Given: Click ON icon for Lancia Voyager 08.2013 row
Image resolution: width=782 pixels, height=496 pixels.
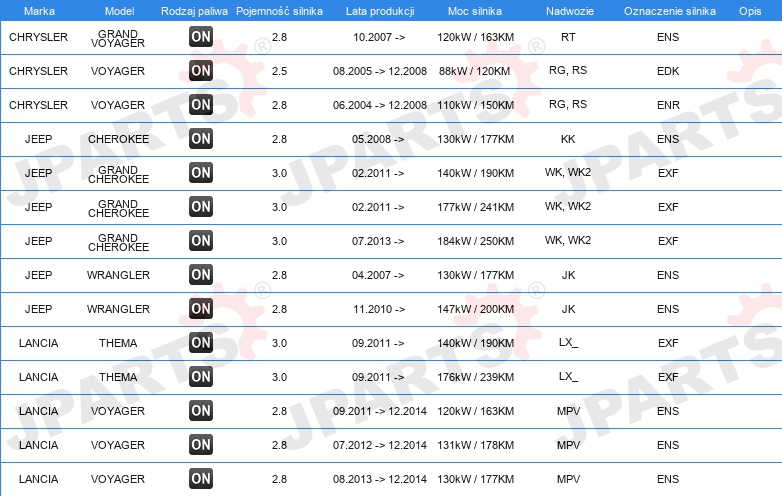Looking at the screenshot, I should pyautogui.click(x=201, y=479).
